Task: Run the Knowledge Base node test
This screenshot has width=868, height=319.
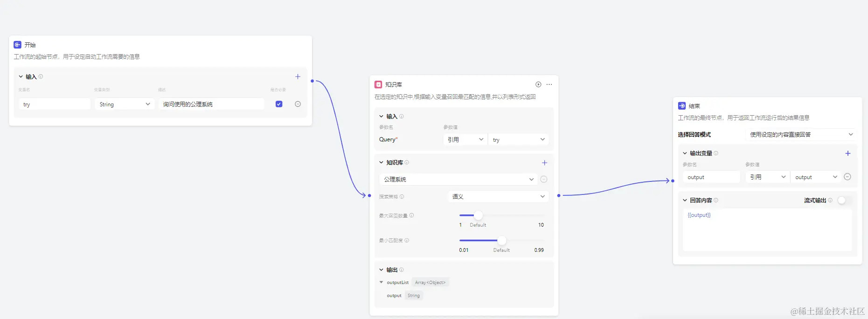Action: coord(538,84)
